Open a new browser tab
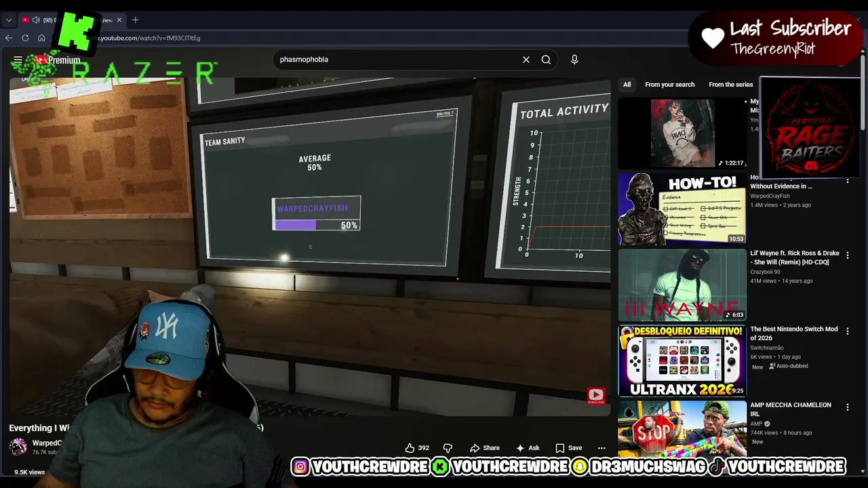Viewport: 868px width, 488px height. click(x=136, y=20)
